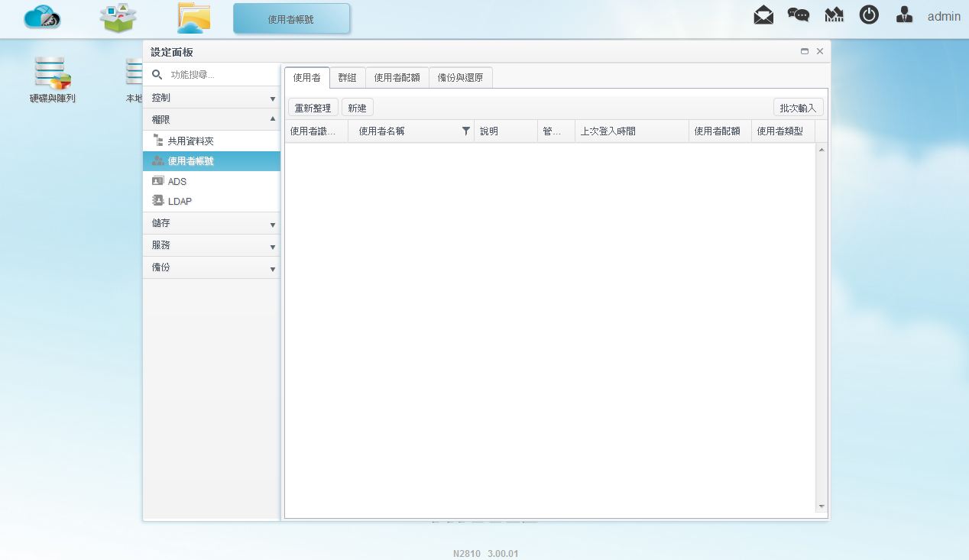Sort by the 管... column header

coord(556,131)
